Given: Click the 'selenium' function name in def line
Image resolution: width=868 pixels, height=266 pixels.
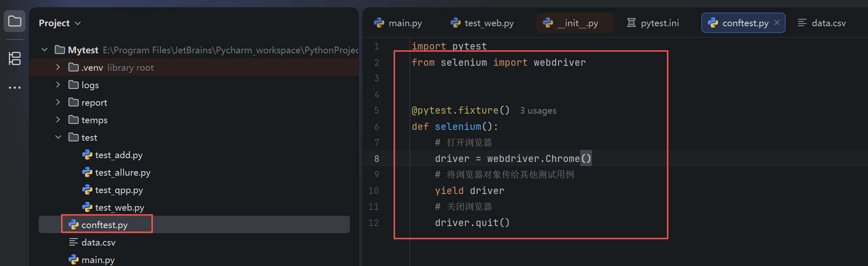Looking at the screenshot, I should (458, 127).
